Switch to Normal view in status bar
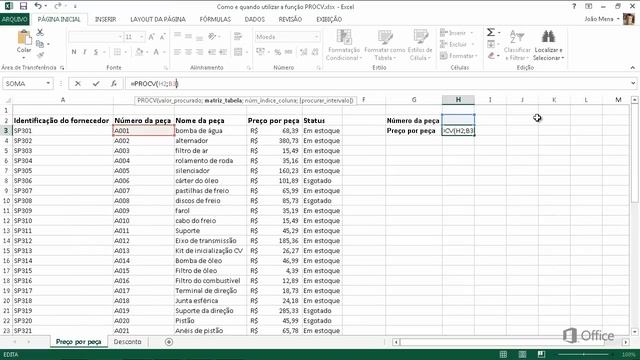Screen dimensions: 640x360 503,354
